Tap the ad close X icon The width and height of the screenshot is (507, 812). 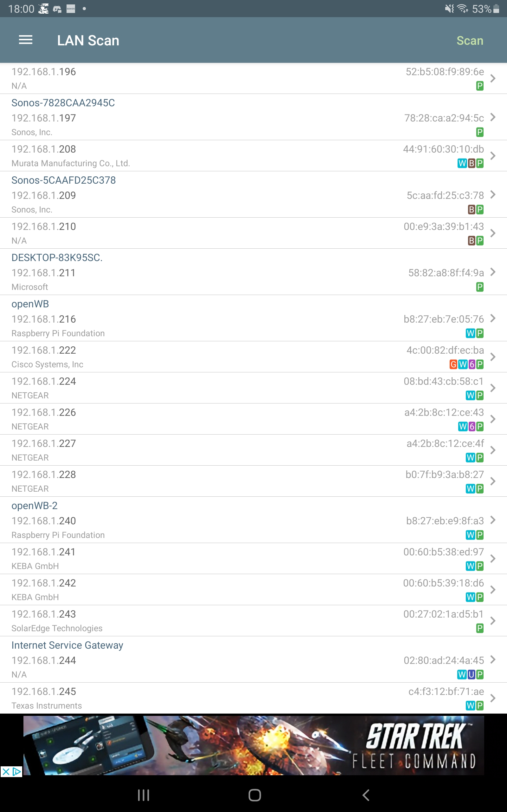(x=6, y=772)
